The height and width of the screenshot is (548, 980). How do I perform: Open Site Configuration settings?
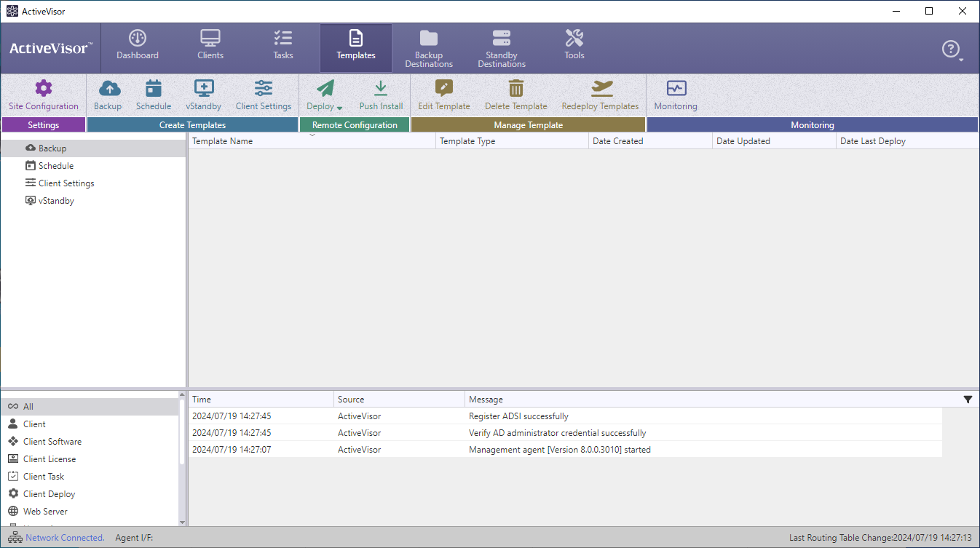(x=44, y=95)
